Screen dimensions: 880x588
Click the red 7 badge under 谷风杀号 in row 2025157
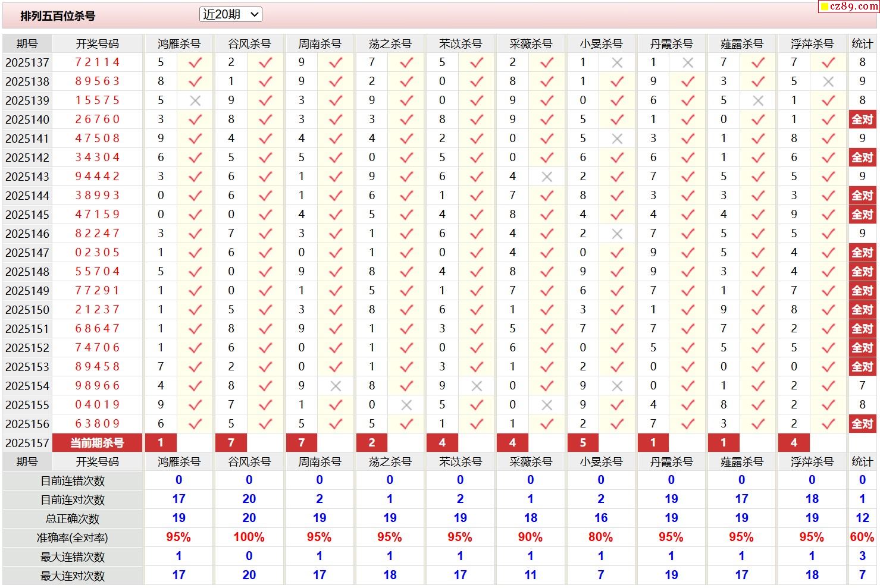231,443
